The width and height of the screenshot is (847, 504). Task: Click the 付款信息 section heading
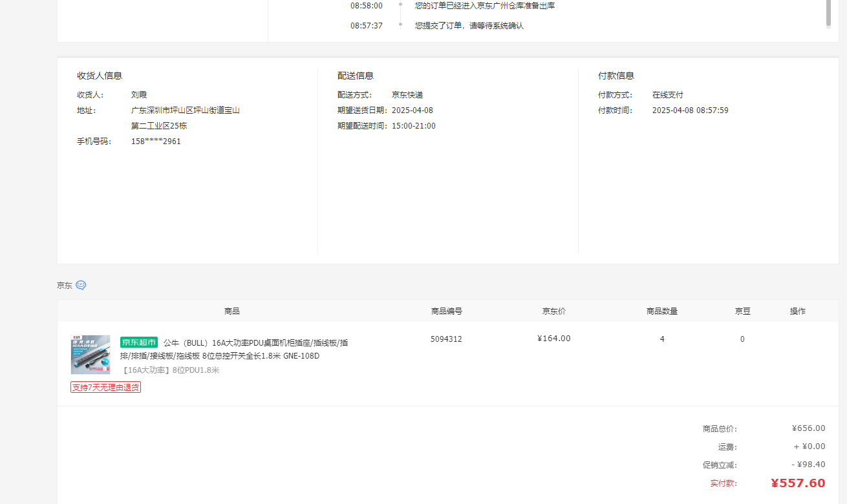pyautogui.click(x=616, y=76)
